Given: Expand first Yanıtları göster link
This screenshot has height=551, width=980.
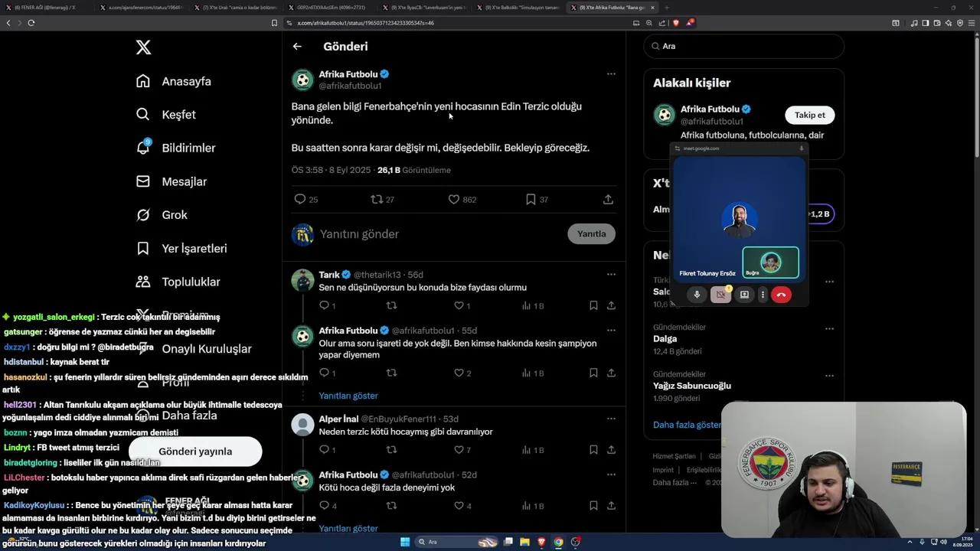Looking at the screenshot, I should tap(348, 396).
